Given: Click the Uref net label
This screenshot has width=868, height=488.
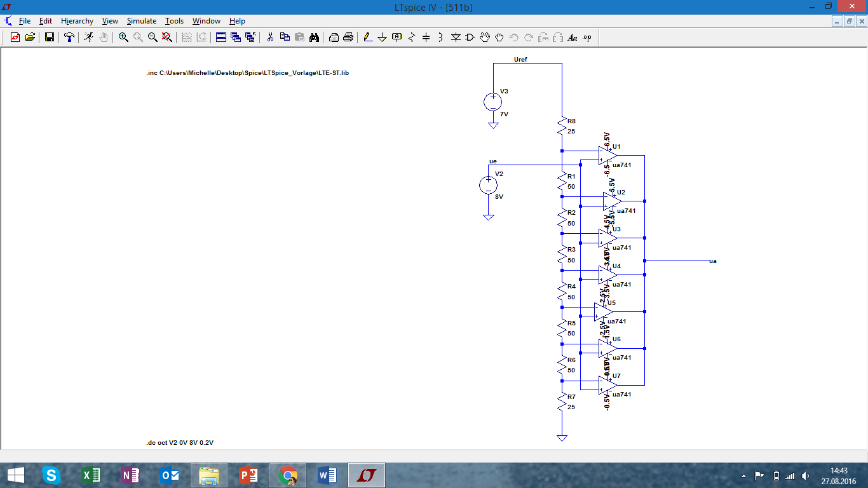Looking at the screenshot, I should pyautogui.click(x=520, y=60).
